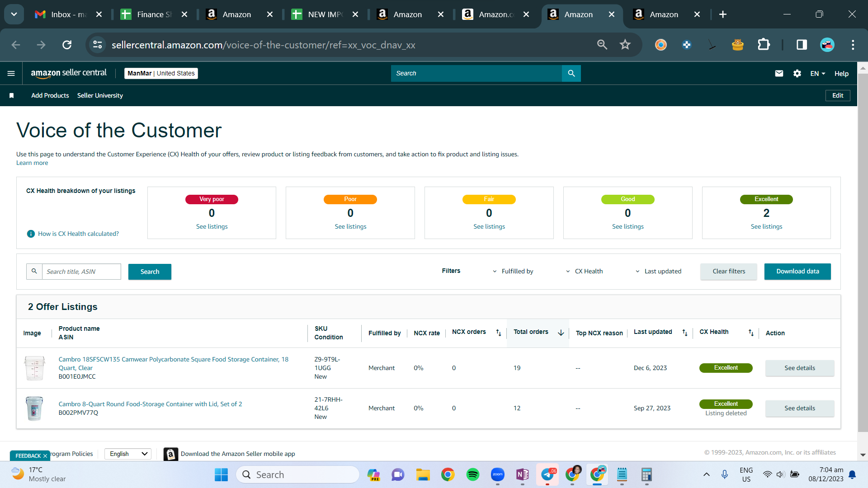
Task: Go back to previous page
Action: [x=16, y=45]
